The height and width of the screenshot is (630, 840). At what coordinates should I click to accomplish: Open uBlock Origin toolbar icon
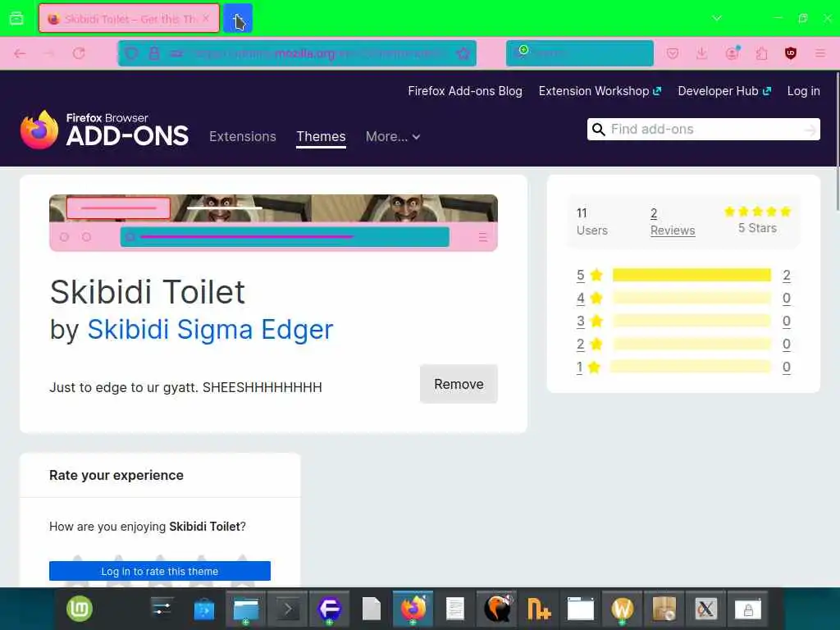tap(791, 53)
